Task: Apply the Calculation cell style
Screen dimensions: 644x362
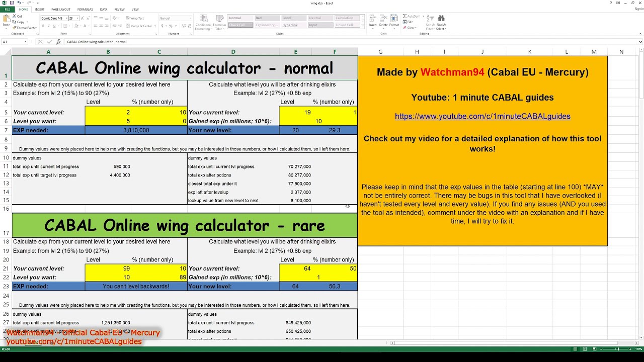Action: point(347,18)
